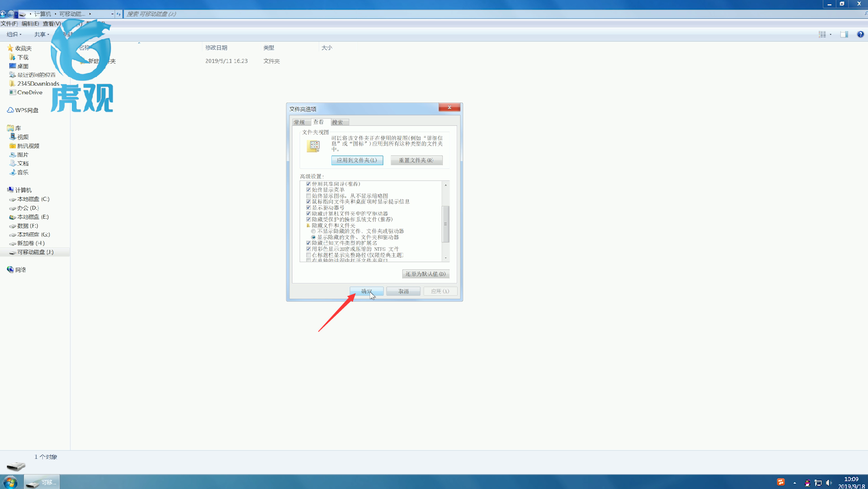The image size is (868, 489).
Task: Select the 图片 library icon
Action: click(x=12, y=155)
